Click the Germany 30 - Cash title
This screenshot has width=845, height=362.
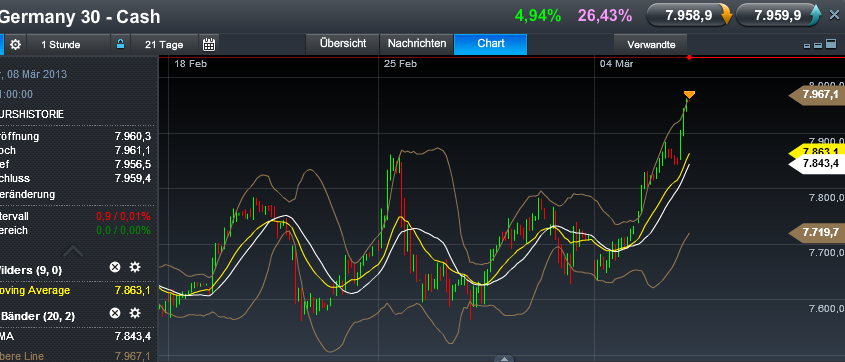(80, 17)
